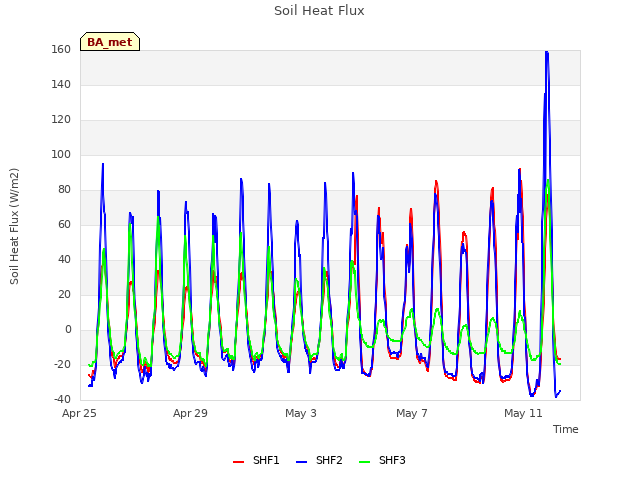Screen dimensions: 640x480
Task: Toggle the SHF3 legend entry
Action: (382, 460)
